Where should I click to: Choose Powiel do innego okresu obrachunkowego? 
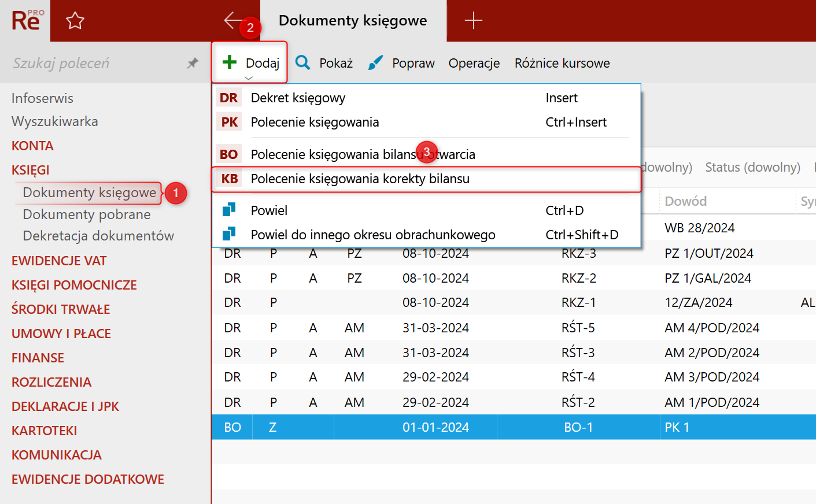point(427,235)
